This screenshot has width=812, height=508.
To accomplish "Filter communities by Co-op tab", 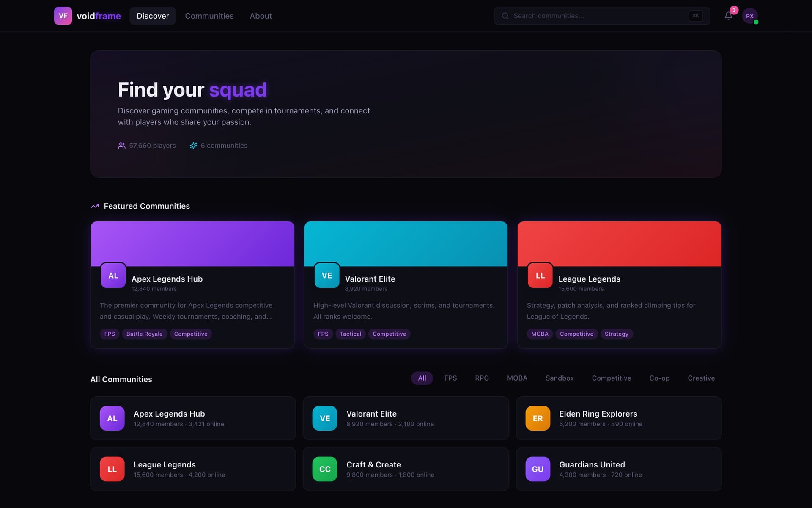I will (659, 378).
